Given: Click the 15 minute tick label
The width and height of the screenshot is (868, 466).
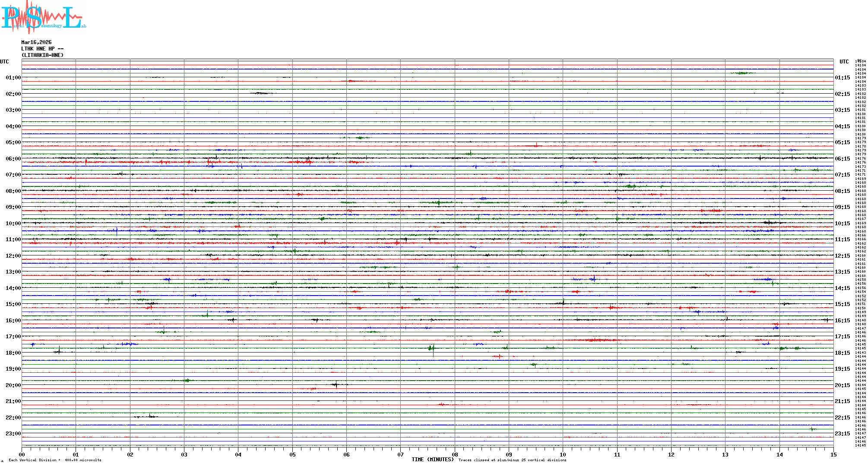Looking at the screenshot, I should pos(833,454).
